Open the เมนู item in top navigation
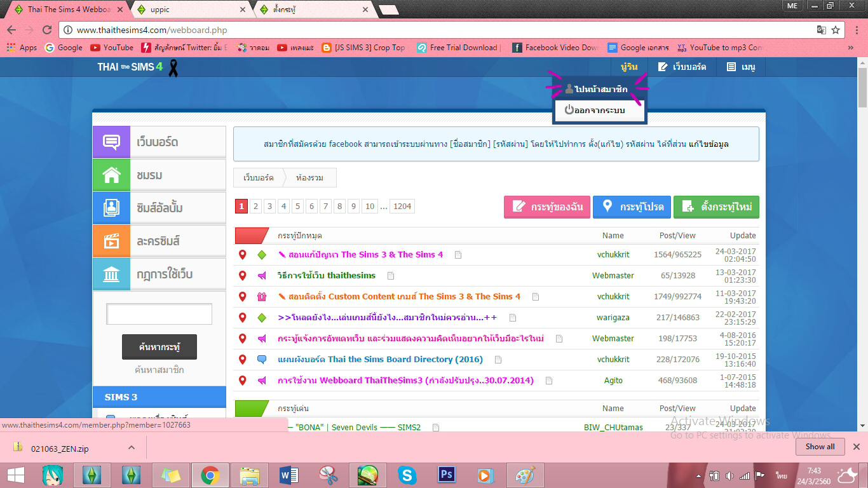868x488 pixels. click(x=741, y=67)
